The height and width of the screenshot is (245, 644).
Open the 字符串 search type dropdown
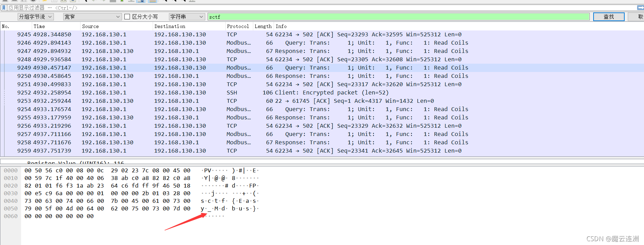pos(187,17)
